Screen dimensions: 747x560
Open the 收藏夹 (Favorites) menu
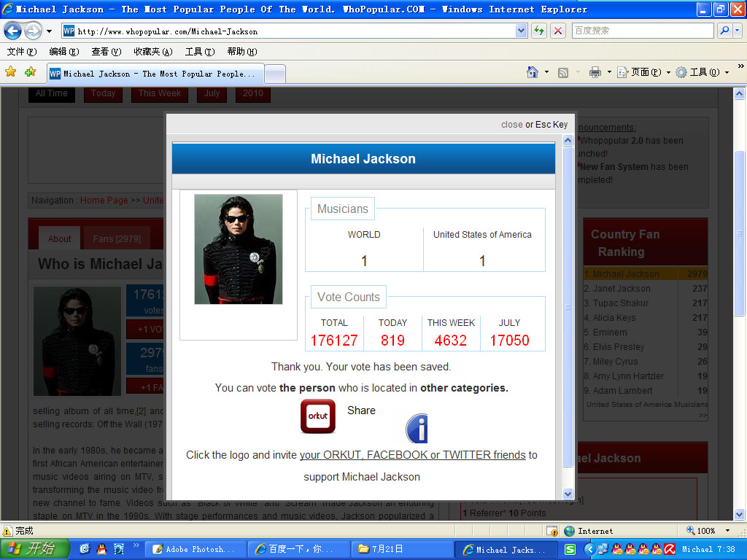[x=152, y=52]
